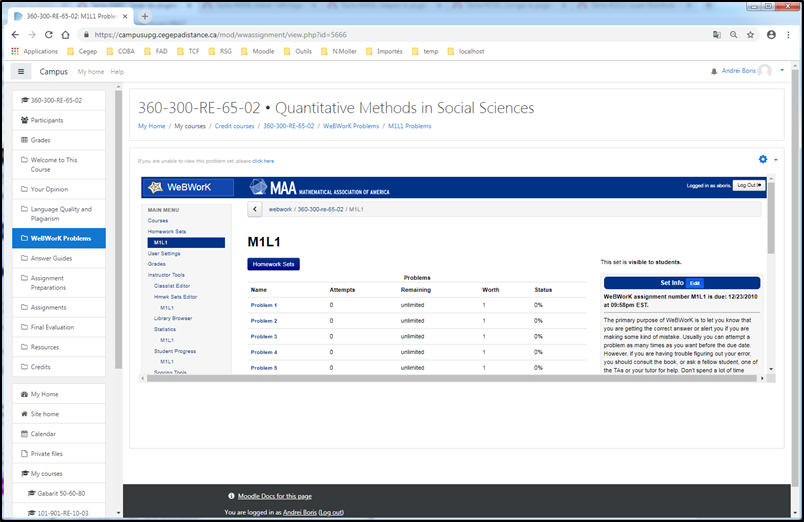Click the WeBWorK logo banner

(188, 187)
